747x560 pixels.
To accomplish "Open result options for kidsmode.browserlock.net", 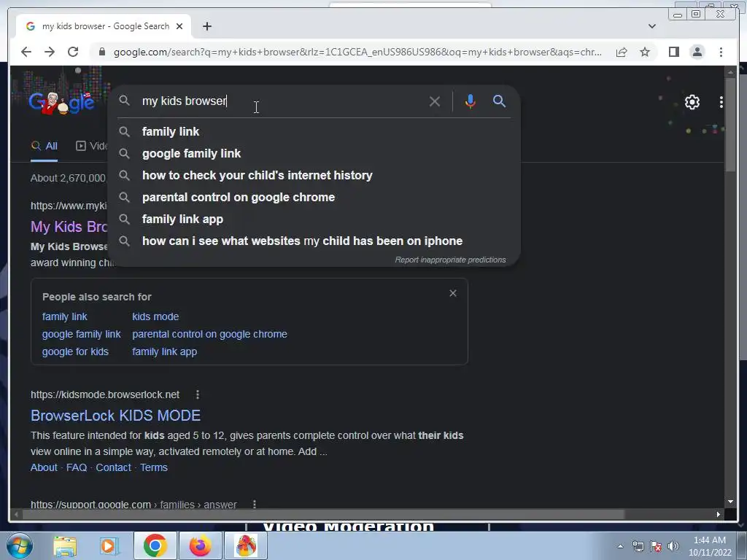I will coord(197,394).
